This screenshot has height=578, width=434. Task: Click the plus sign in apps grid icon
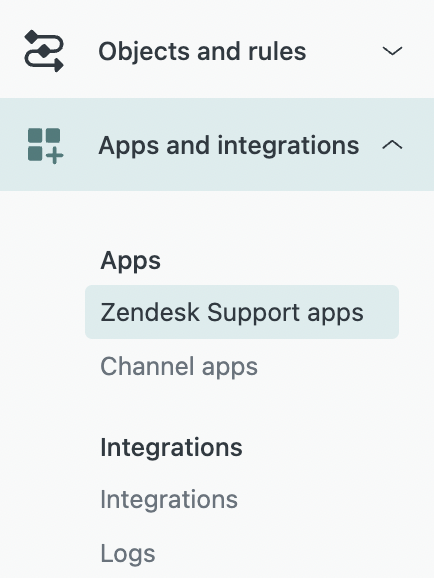(55, 155)
